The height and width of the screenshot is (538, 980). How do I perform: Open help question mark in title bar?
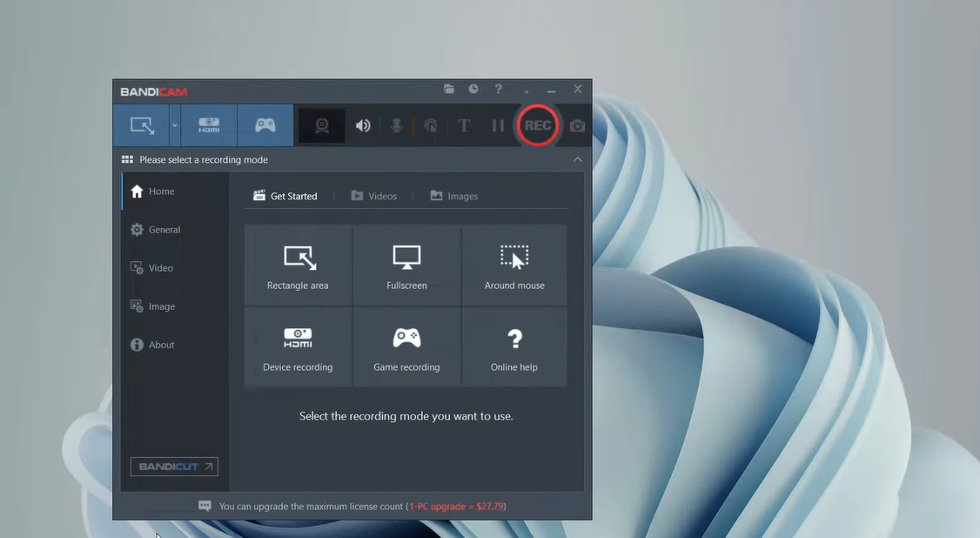click(498, 89)
